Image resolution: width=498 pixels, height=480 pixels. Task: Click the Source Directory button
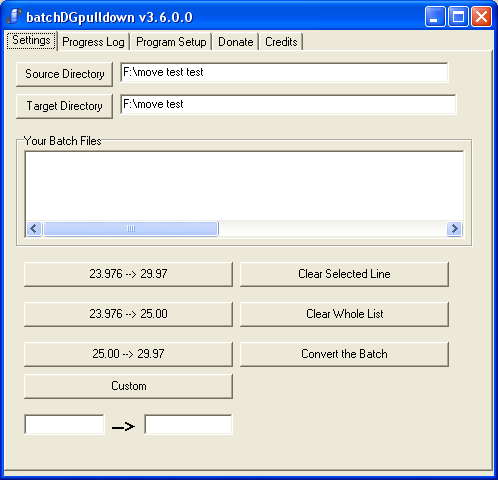(x=65, y=74)
